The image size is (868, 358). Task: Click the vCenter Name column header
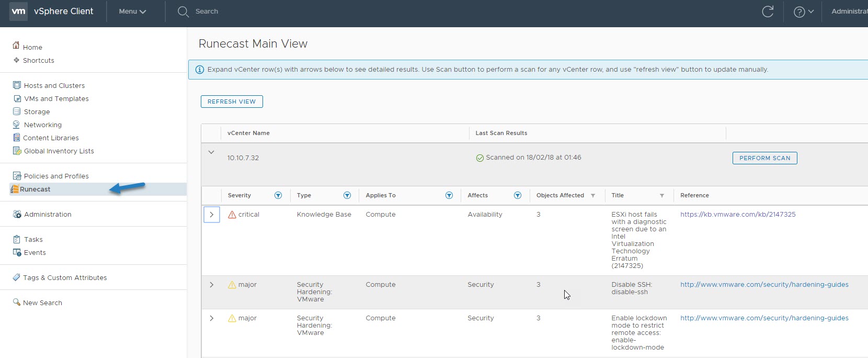248,133
